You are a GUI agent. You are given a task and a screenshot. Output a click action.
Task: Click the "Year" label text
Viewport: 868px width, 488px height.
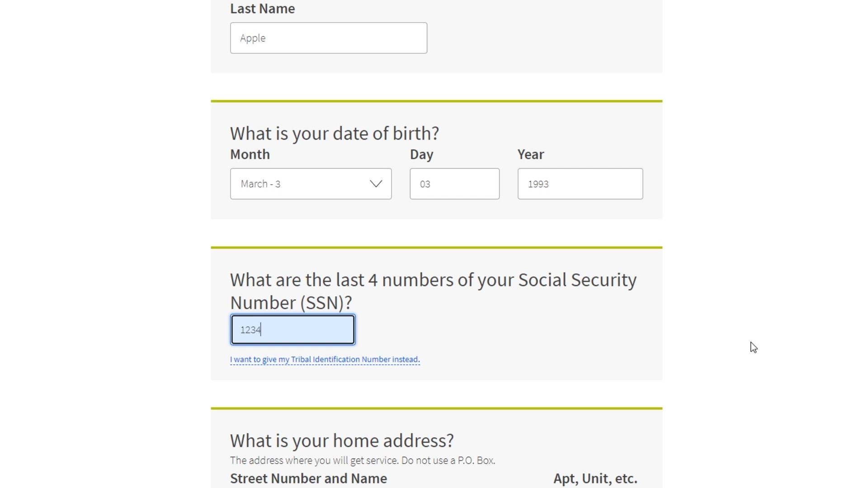click(531, 155)
